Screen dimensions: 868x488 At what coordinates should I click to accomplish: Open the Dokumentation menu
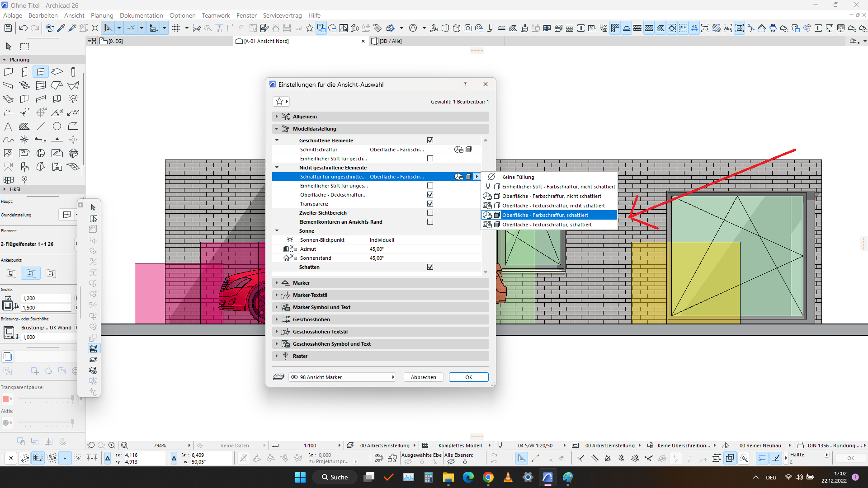pos(141,15)
